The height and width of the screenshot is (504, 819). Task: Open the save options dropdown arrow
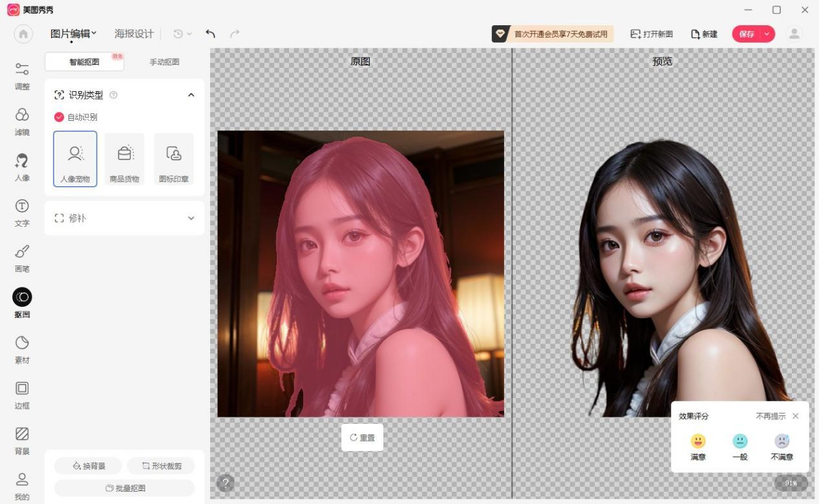coord(767,34)
